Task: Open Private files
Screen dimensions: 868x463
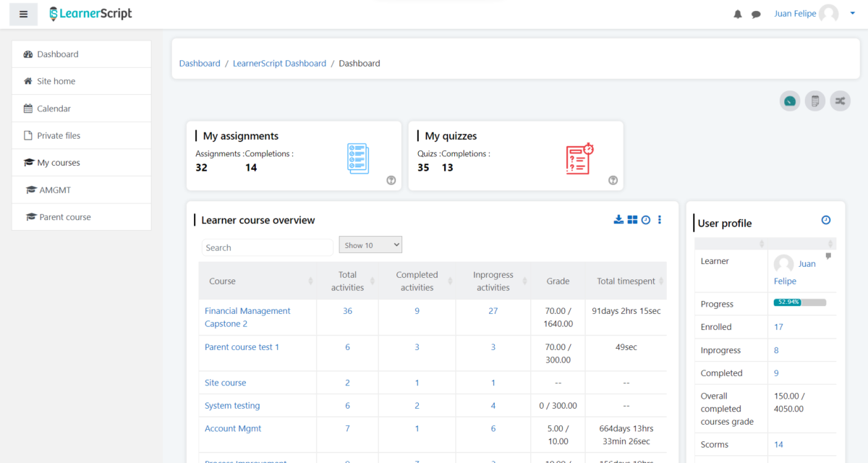Action: tap(81, 135)
